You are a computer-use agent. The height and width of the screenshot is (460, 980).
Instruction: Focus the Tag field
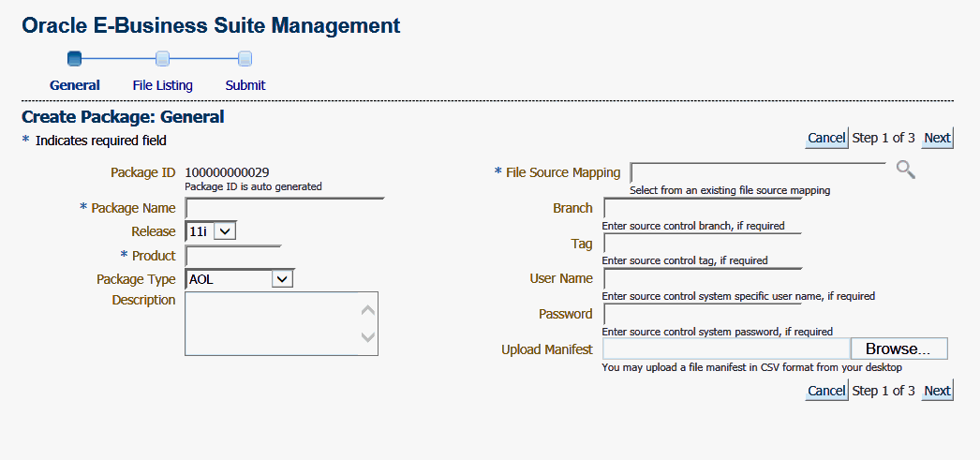(x=702, y=244)
